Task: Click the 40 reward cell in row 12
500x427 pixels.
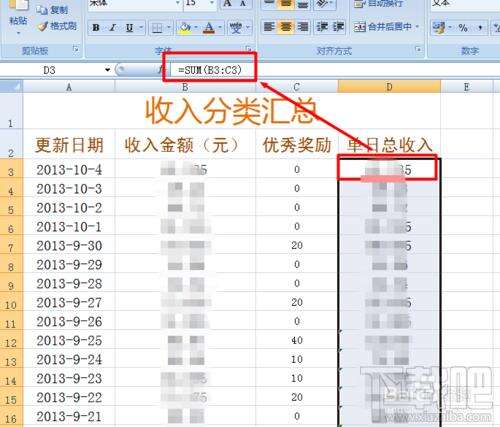Action: pyautogui.click(x=297, y=340)
